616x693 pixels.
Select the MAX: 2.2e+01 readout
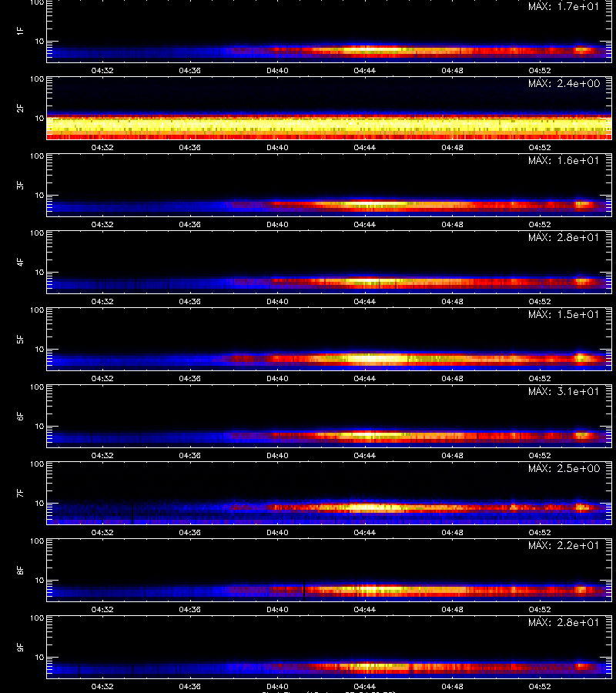point(564,545)
